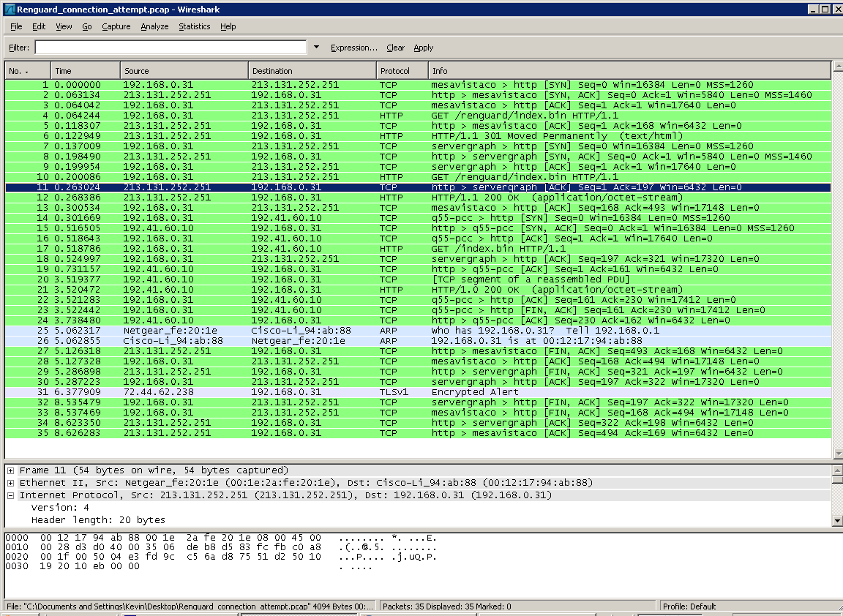Open the Statistics menu
Image resolution: width=843 pixels, height=616 pixels.
pos(194,26)
